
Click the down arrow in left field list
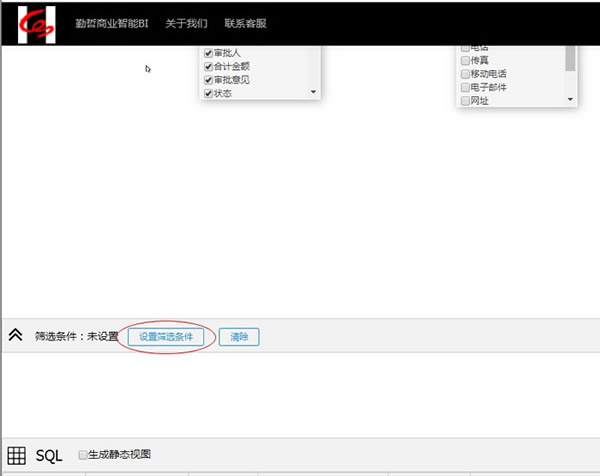313,92
